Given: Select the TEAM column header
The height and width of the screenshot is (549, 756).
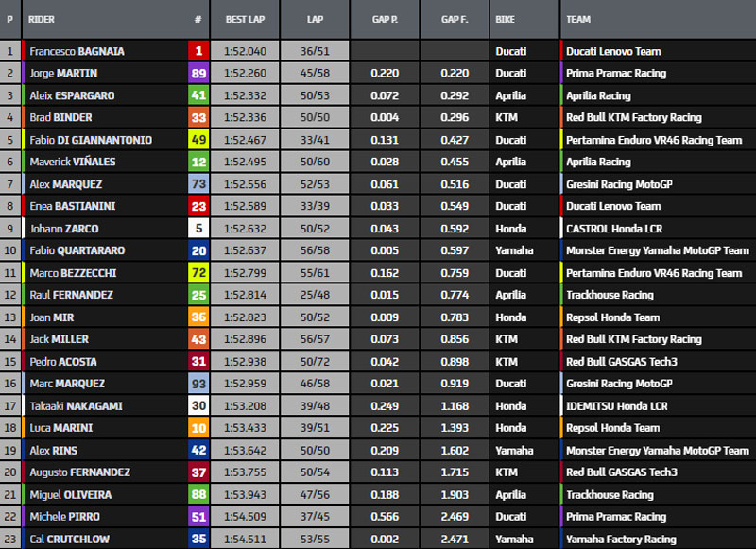Looking at the screenshot, I should pyautogui.click(x=578, y=19).
